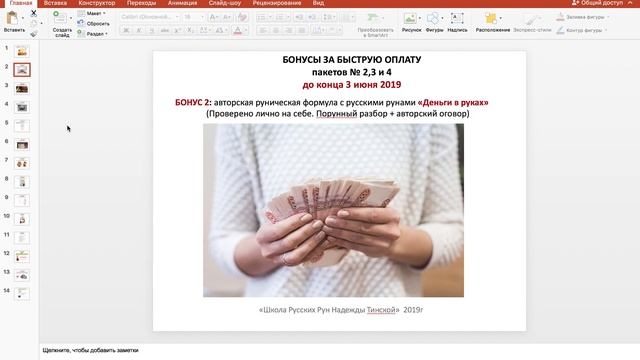Collapse the ribbon with the chevron

point(630,3)
